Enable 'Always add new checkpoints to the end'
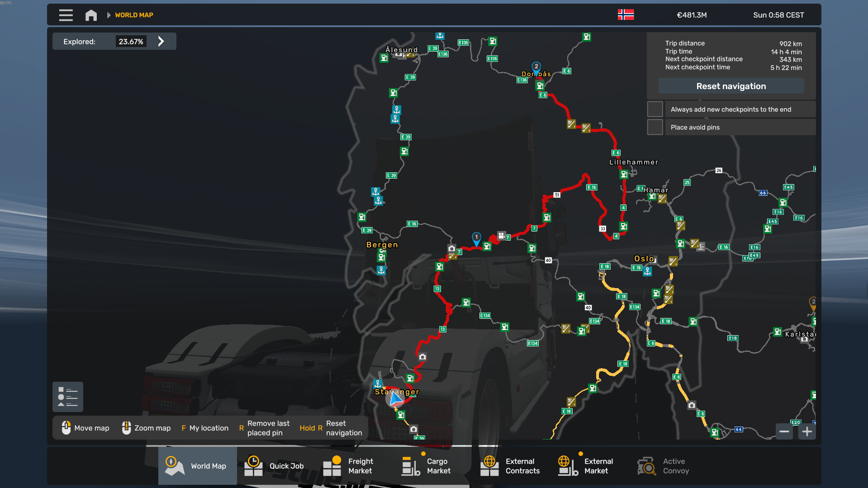Screen dimensions: 868x488 (655, 109)
